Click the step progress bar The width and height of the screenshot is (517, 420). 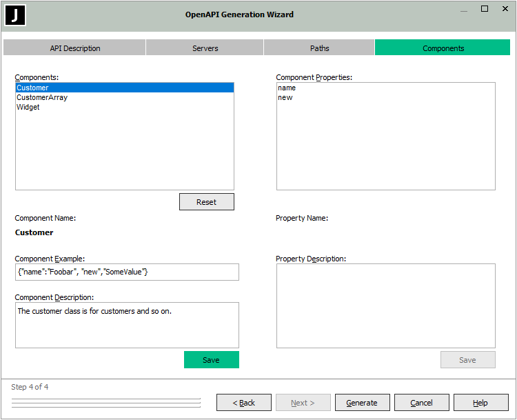pos(106,403)
